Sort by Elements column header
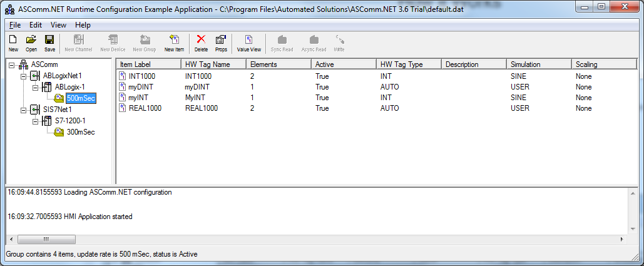Screen dimensions: 644x266 coord(279,64)
